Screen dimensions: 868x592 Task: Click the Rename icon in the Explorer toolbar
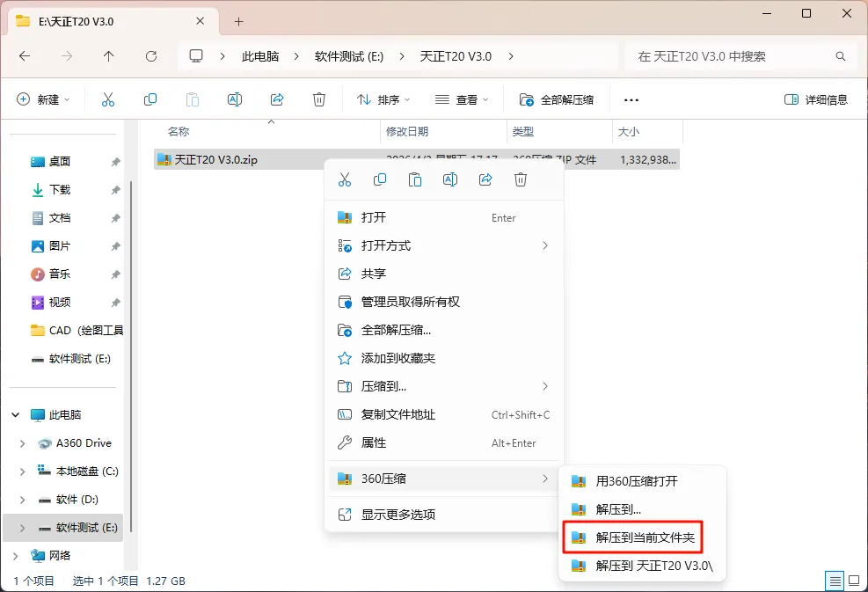[235, 99]
